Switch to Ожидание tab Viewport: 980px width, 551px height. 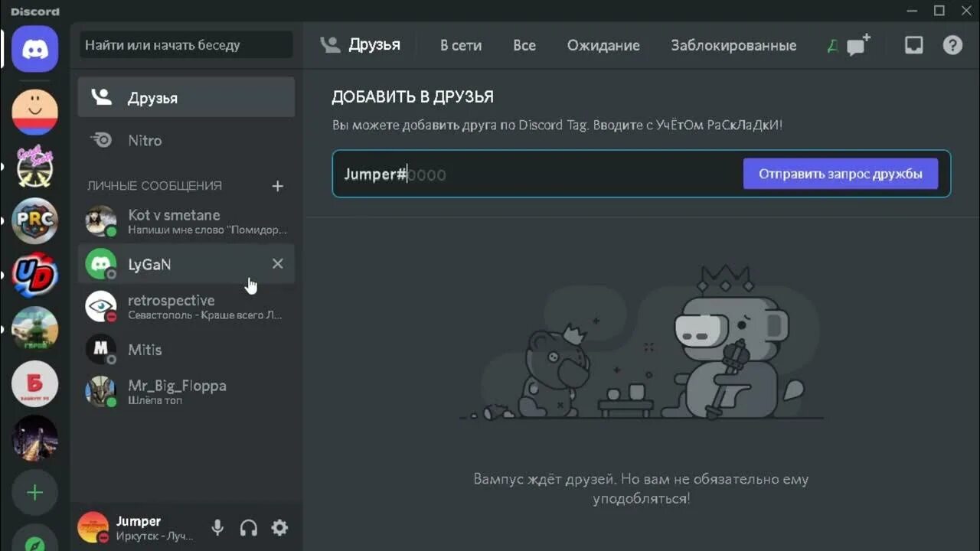[x=603, y=45]
